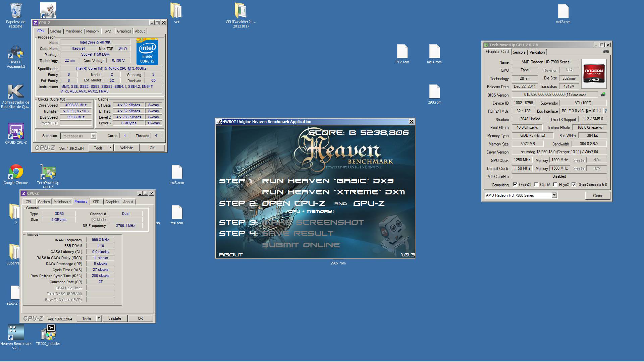Click OK in the top CPU-Z window

click(152, 148)
